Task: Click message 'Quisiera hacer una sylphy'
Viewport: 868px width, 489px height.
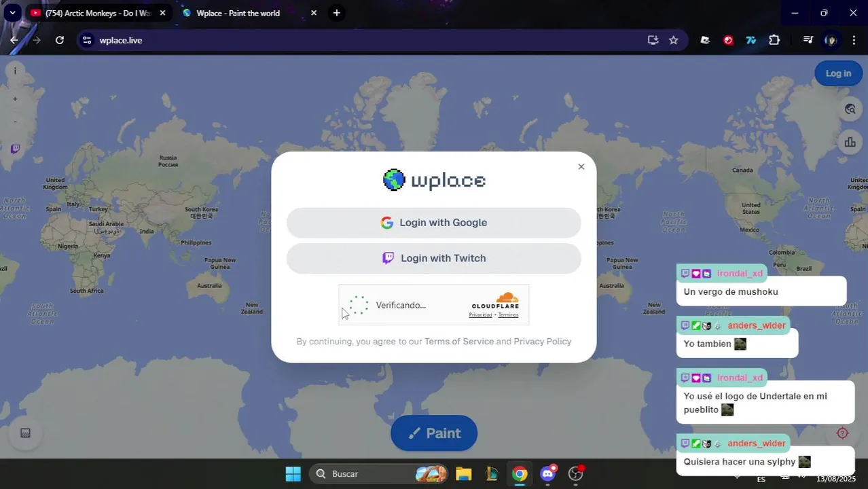Action: [x=739, y=462]
